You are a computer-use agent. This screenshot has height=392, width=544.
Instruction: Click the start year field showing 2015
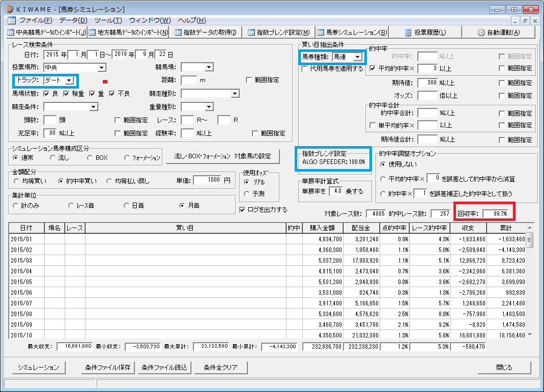[52, 54]
